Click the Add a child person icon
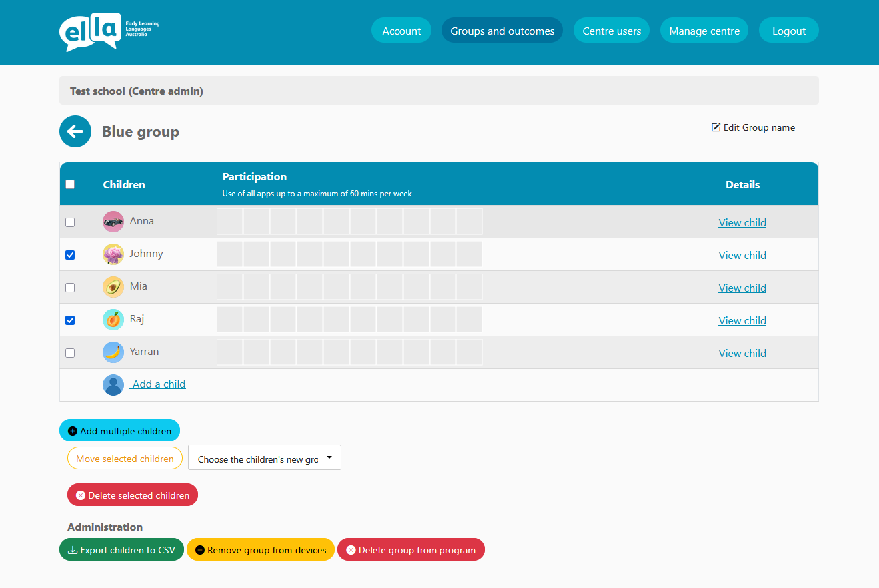Image resolution: width=879 pixels, height=588 pixels. tap(113, 385)
